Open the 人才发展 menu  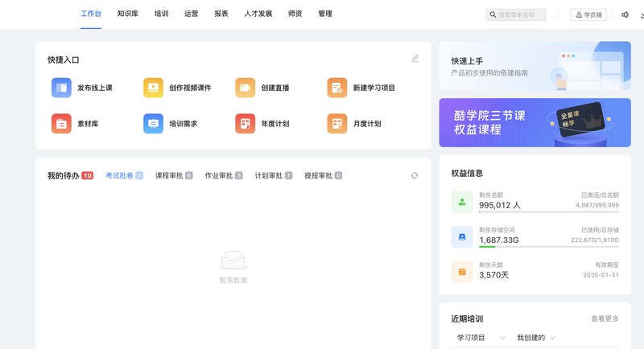[x=258, y=14]
